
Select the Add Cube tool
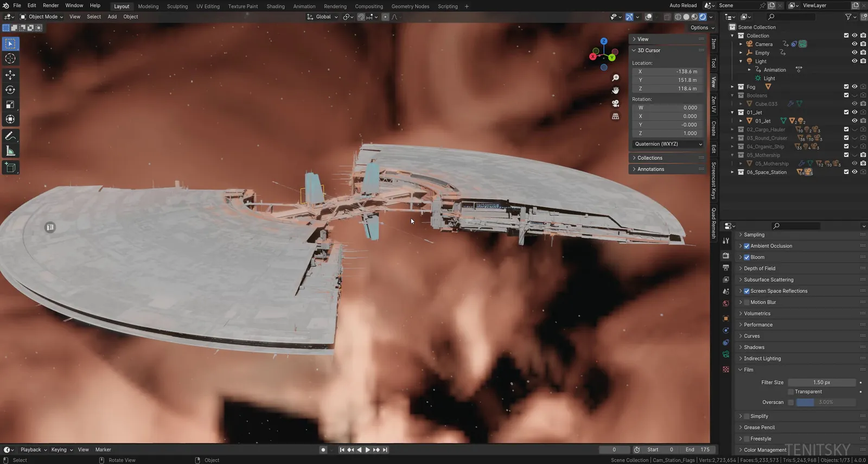10,167
